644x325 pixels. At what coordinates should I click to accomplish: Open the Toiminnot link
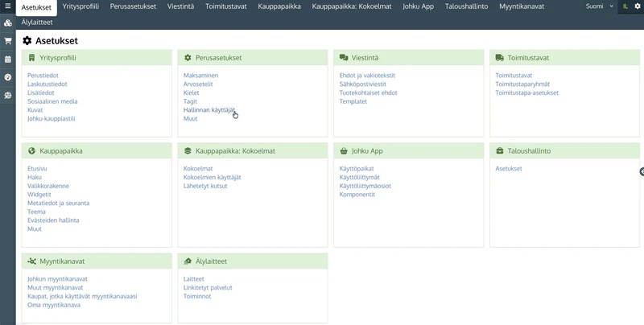point(197,296)
